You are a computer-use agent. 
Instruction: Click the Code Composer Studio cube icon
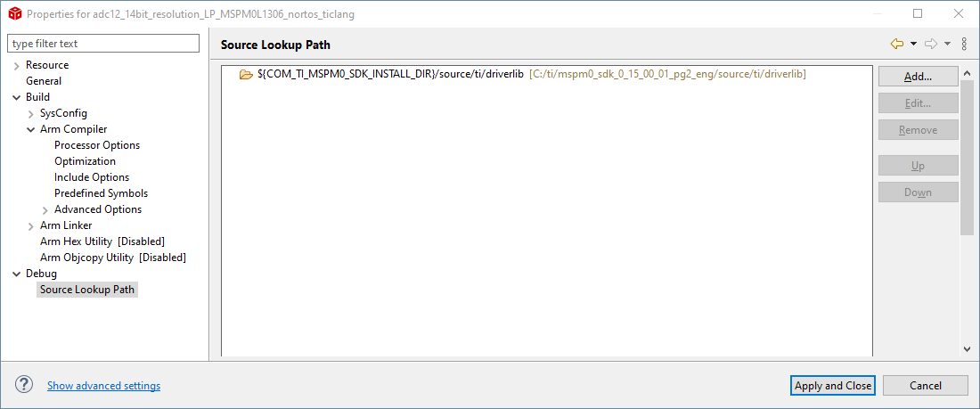[x=13, y=14]
